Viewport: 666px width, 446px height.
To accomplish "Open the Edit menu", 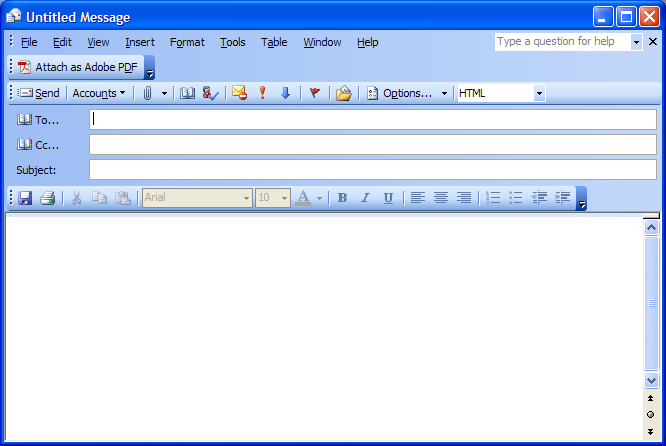I will (x=62, y=42).
